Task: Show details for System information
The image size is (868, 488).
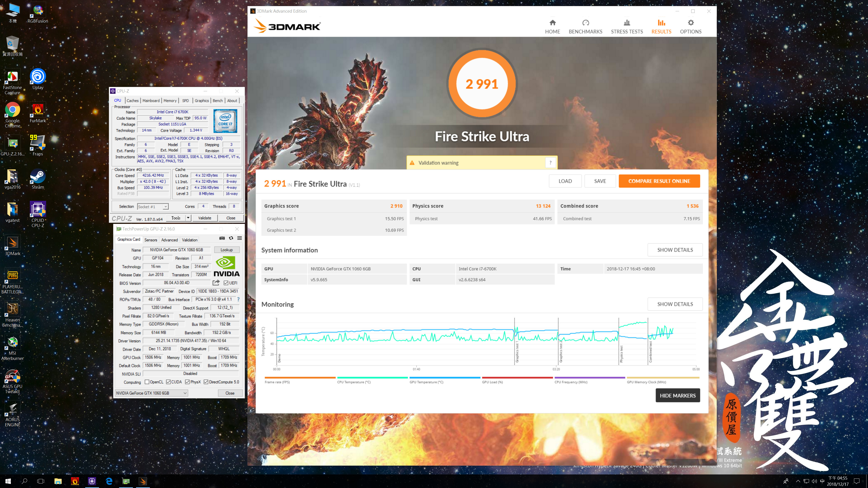Action: click(x=675, y=250)
